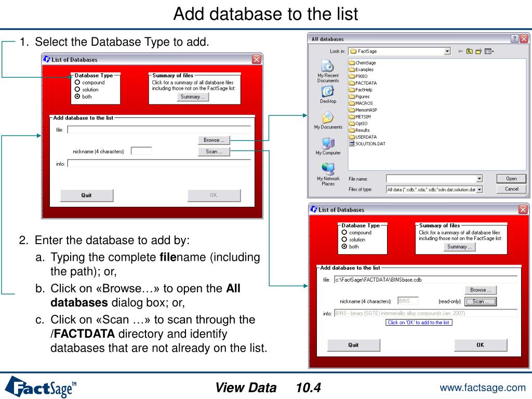532x399 pixels.
Task: Go to My Documents place
Action: [x=328, y=121]
